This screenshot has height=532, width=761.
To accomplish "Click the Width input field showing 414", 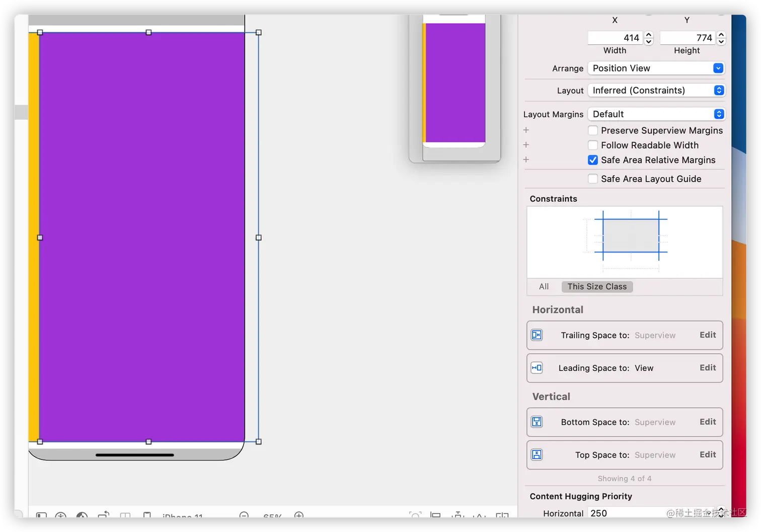I will [x=615, y=38].
